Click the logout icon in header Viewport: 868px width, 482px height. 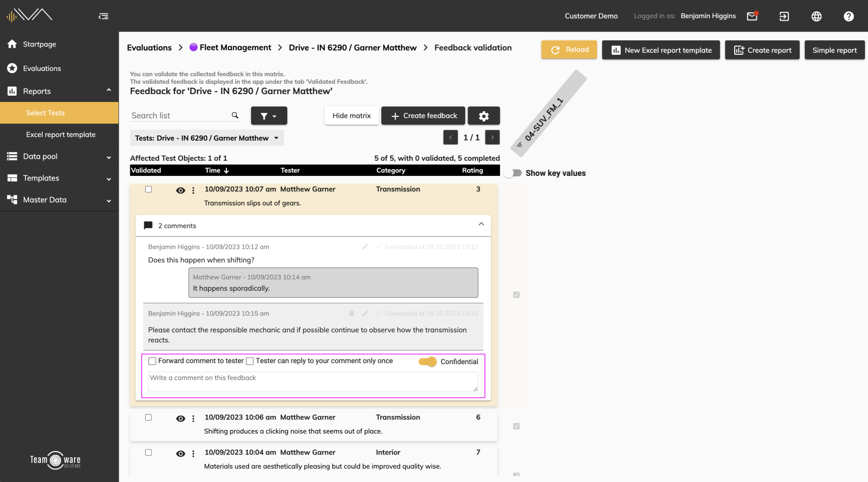(784, 17)
